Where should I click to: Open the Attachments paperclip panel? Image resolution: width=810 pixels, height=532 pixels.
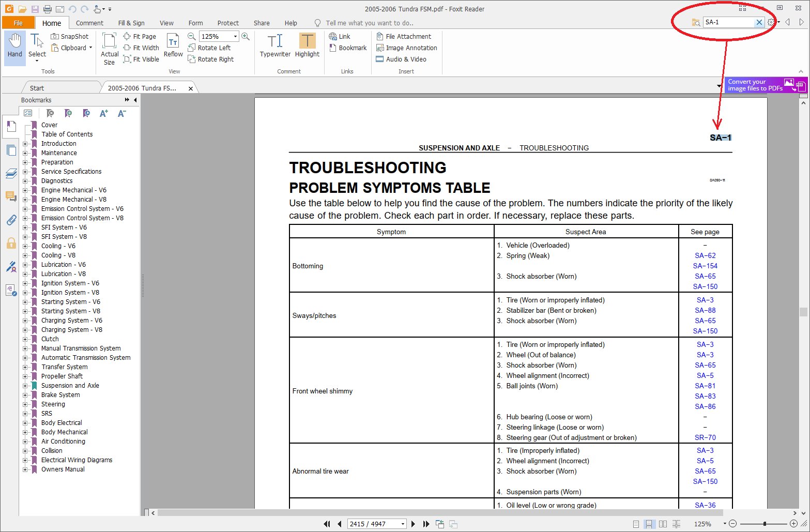tap(11, 220)
